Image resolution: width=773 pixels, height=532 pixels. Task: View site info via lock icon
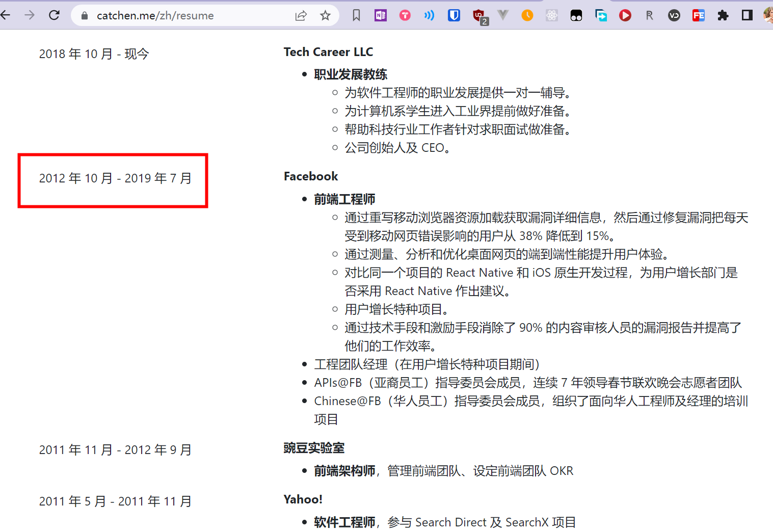point(85,16)
